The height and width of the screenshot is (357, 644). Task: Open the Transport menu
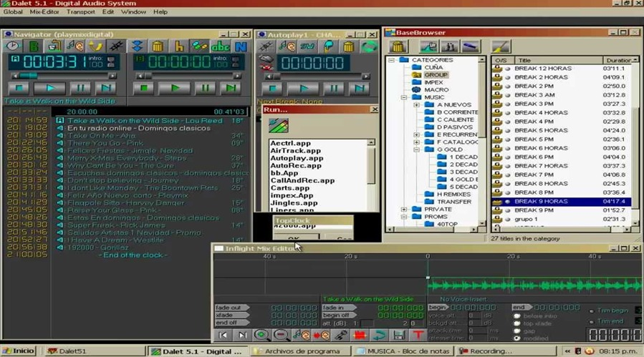80,11
